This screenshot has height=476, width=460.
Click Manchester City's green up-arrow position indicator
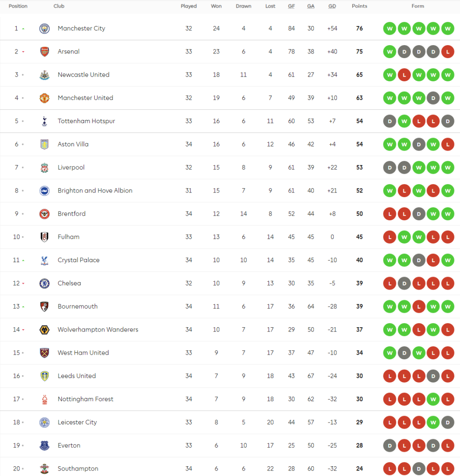point(23,29)
